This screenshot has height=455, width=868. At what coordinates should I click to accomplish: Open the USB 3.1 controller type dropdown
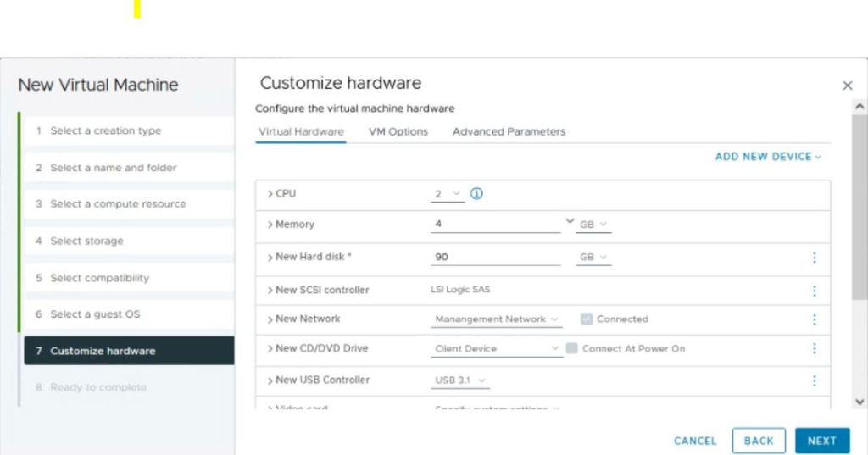(460, 380)
